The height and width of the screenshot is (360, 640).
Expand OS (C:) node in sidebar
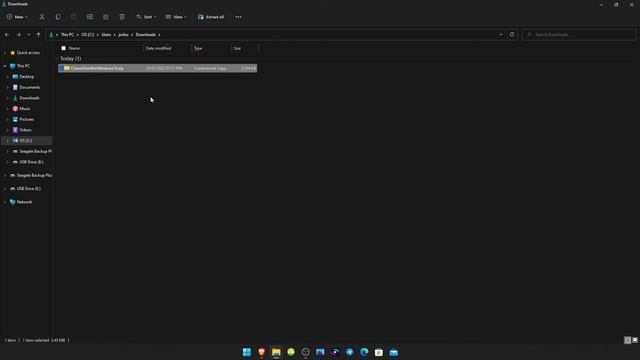click(7, 140)
